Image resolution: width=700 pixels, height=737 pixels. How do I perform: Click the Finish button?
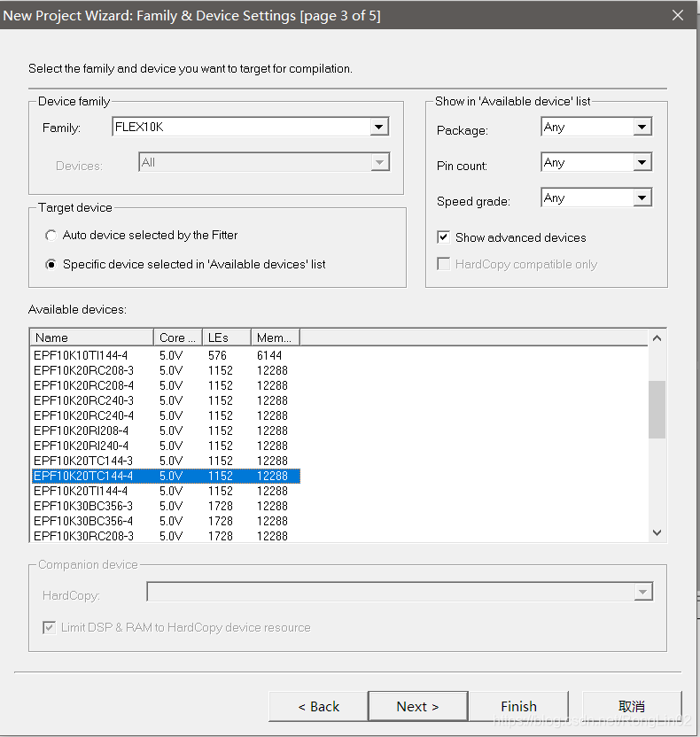518,706
